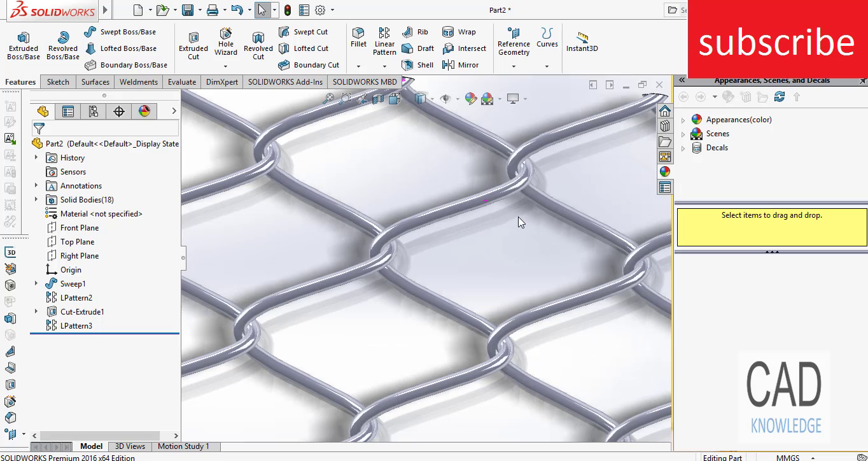Image resolution: width=868 pixels, height=461 pixels.
Task: Expand the Cut-Extrude1 feature node
Action: point(36,311)
